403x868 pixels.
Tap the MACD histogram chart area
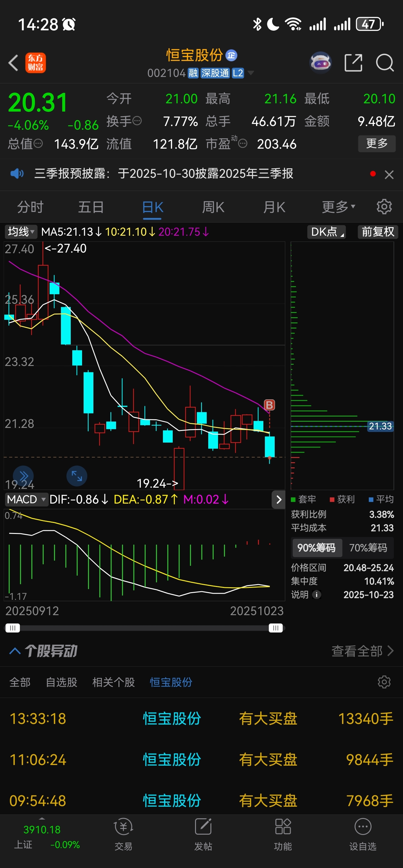(144, 555)
